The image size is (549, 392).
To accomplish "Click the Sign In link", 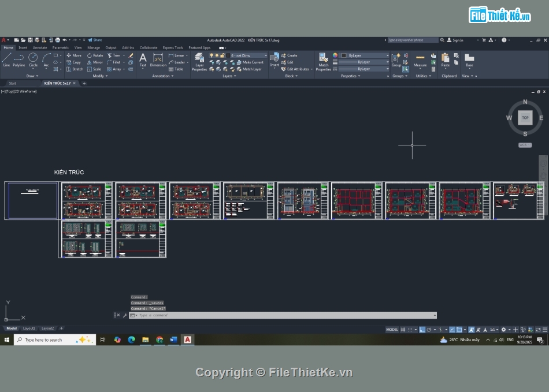I will [x=458, y=40].
